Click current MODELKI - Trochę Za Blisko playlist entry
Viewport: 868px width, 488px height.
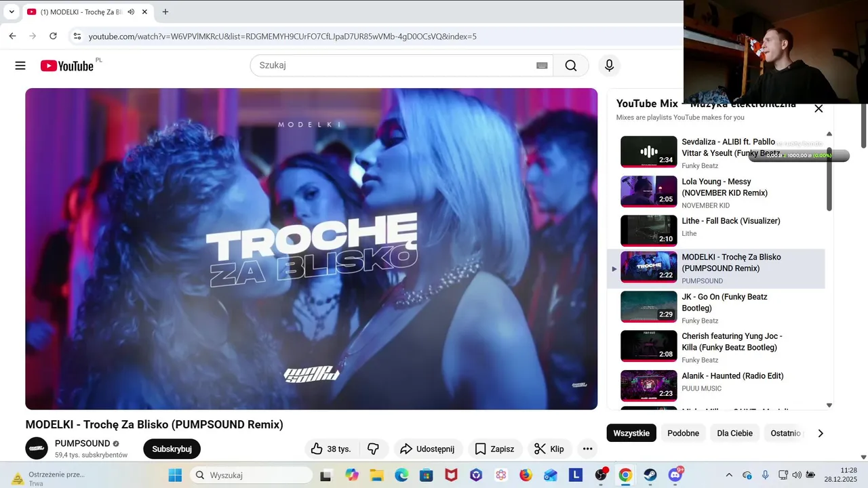click(715, 268)
